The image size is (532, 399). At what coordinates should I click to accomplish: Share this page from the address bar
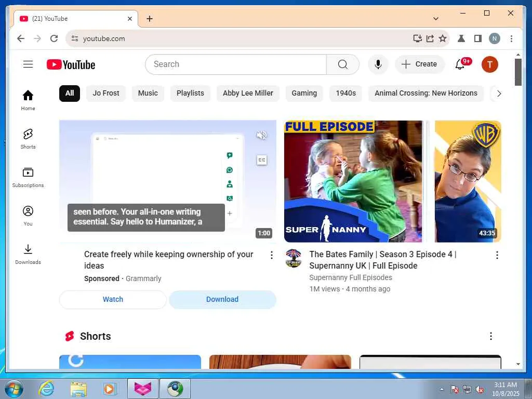(x=430, y=38)
